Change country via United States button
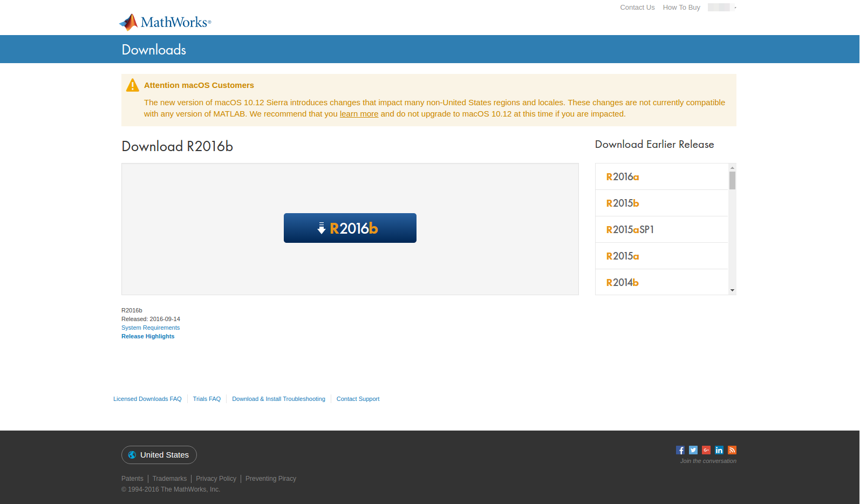The width and height of the screenshot is (860, 504). click(159, 455)
